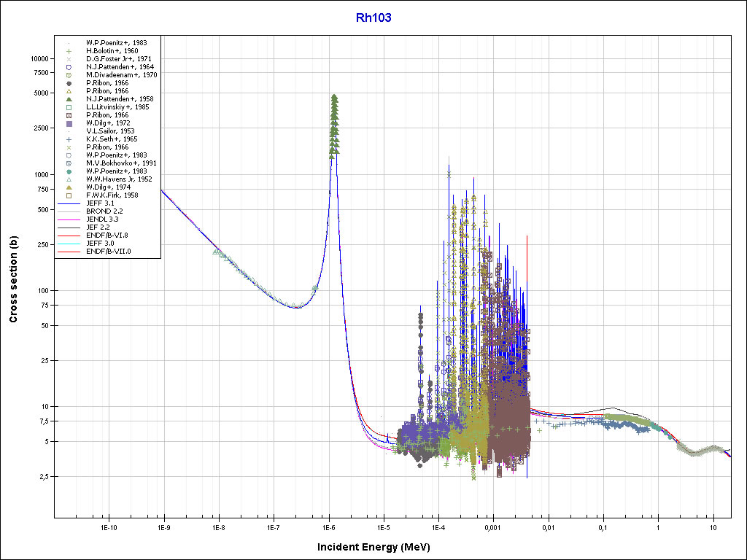The width and height of the screenshot is (747, 560).
Task: Click the D.G.Foster Jr+, 1971 cross marker
Action: coord(68,59)
